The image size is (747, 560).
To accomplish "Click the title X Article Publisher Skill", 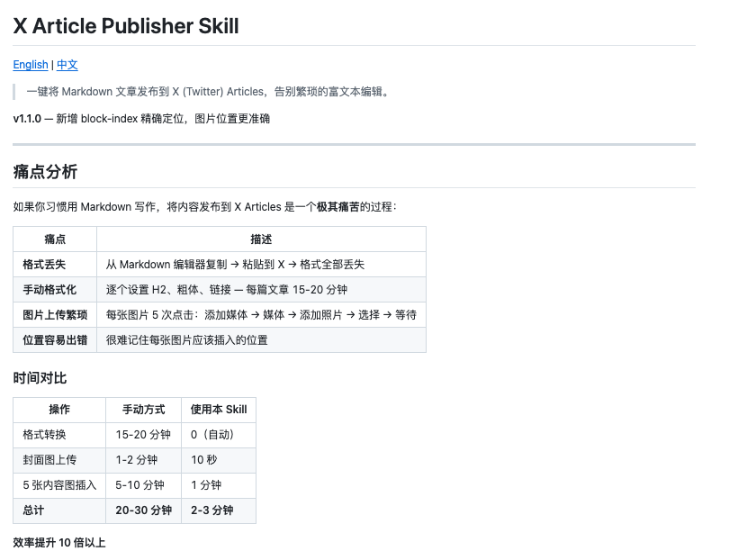I will 126,26.
